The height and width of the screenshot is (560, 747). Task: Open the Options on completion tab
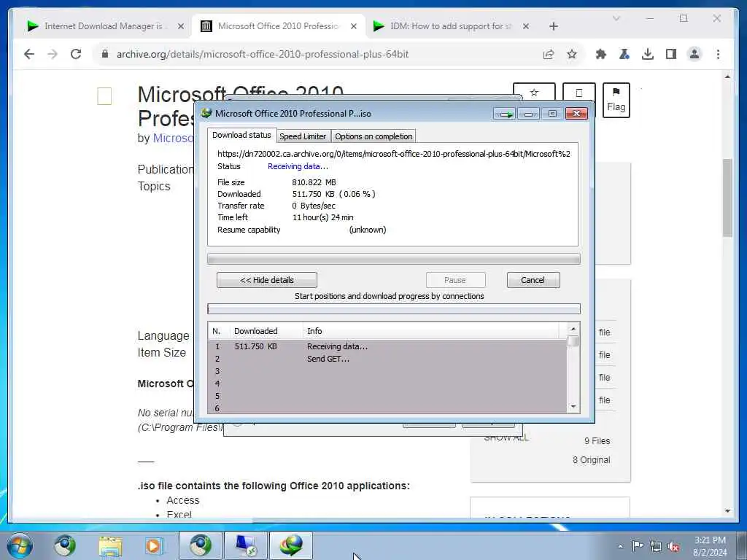(x=373, y=136)
